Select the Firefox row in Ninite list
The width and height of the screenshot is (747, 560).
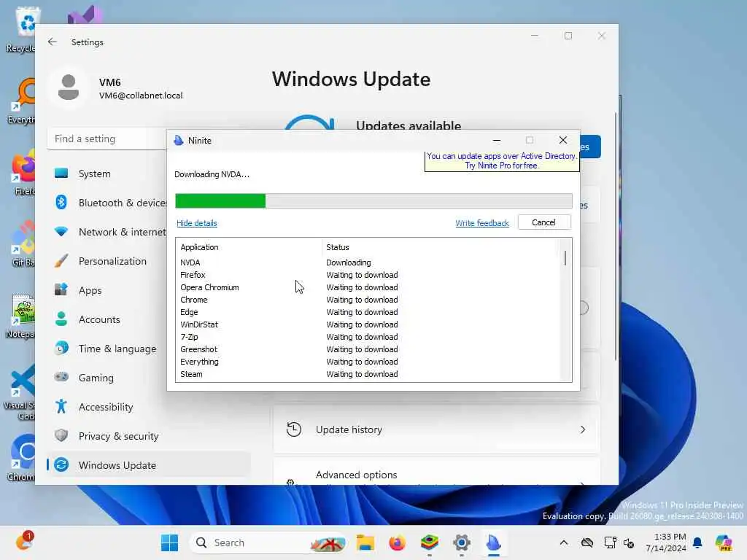367,275
